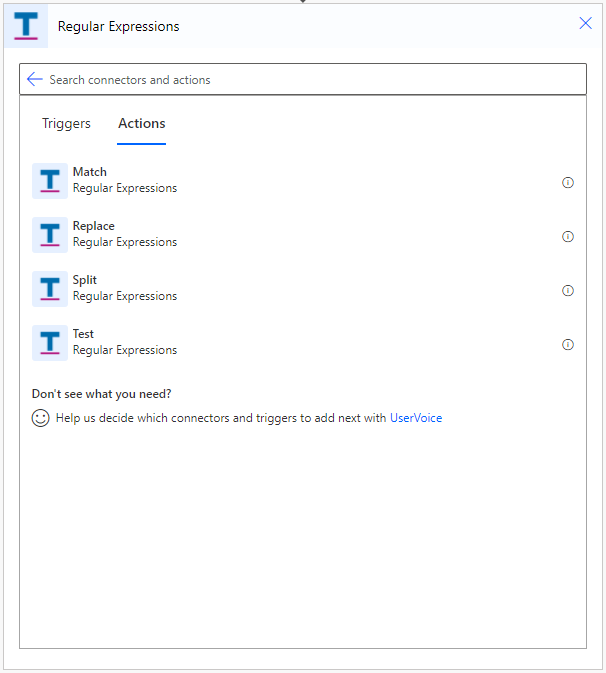This screenshot has width=606, height=673.
Task: Click the Match action icon
Action: tap(50, 181)
